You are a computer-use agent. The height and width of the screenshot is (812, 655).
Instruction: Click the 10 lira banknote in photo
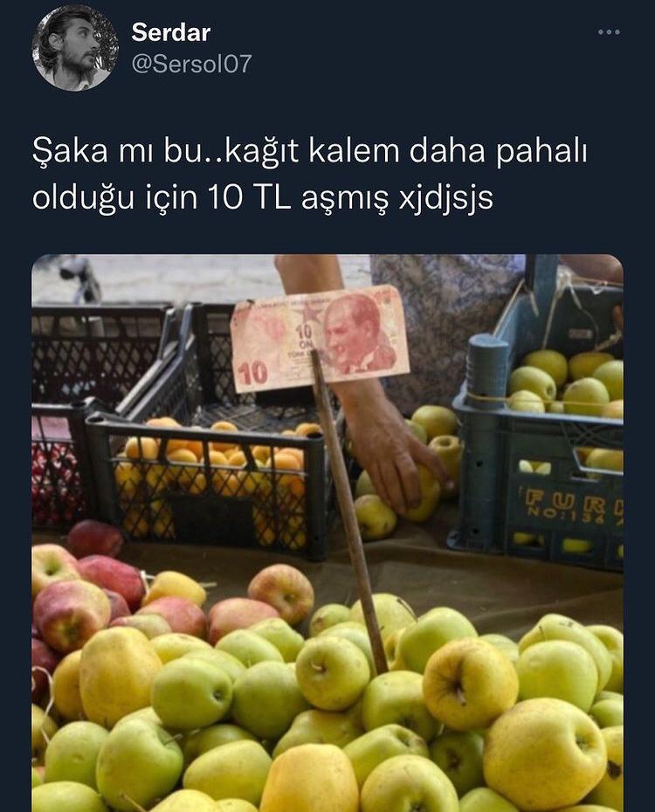click(320, 340)
